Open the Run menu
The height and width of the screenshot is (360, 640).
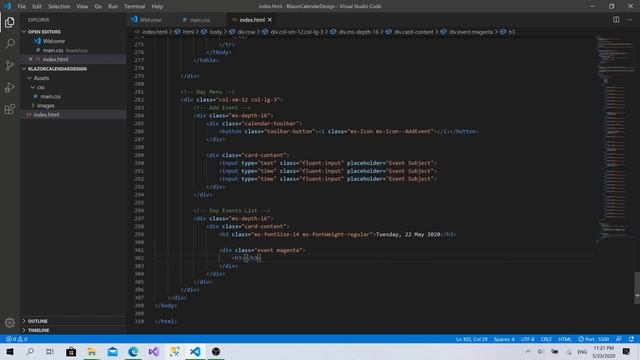(x=113, y=7)
